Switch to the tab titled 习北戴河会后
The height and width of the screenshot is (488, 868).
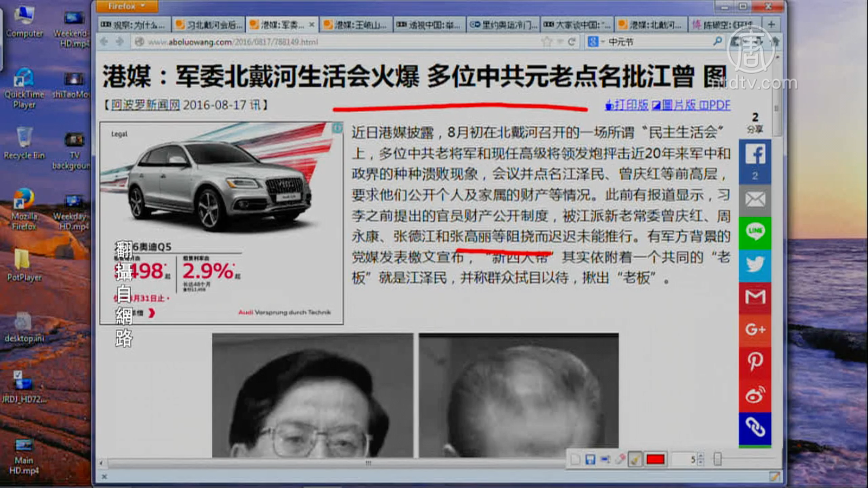click(x=209, y=25)
